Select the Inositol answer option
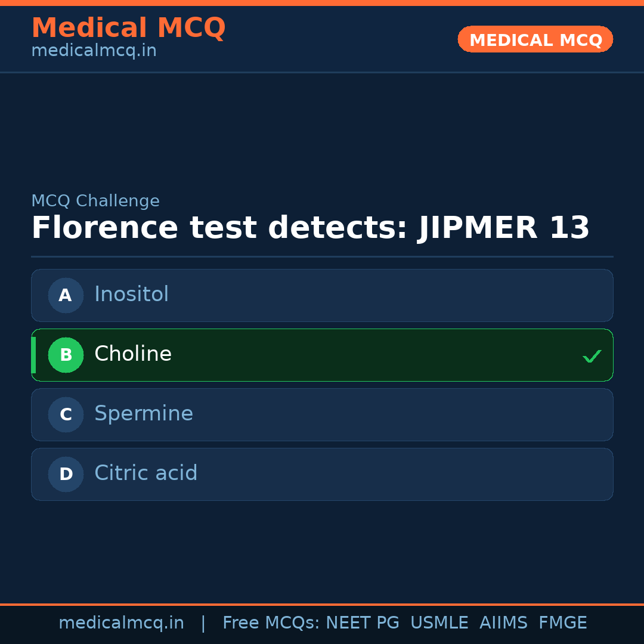 point(322,295)
